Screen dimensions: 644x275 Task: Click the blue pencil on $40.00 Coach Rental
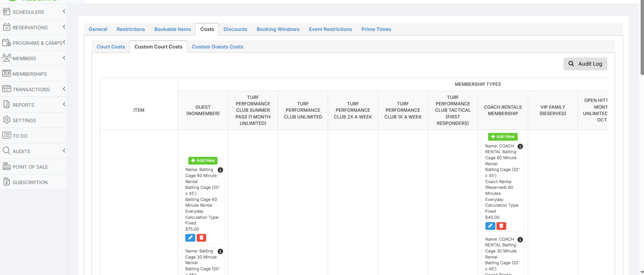(490, 226)
